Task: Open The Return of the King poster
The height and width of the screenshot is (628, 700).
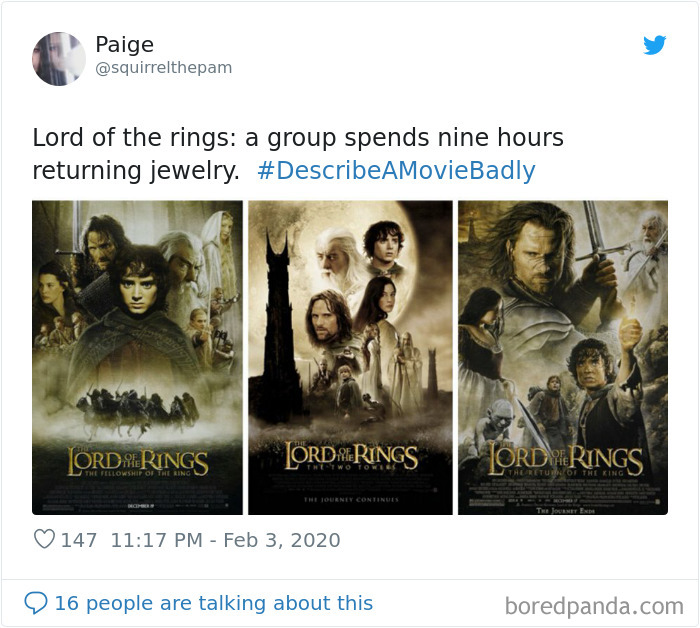Action: tap(563, 358)
